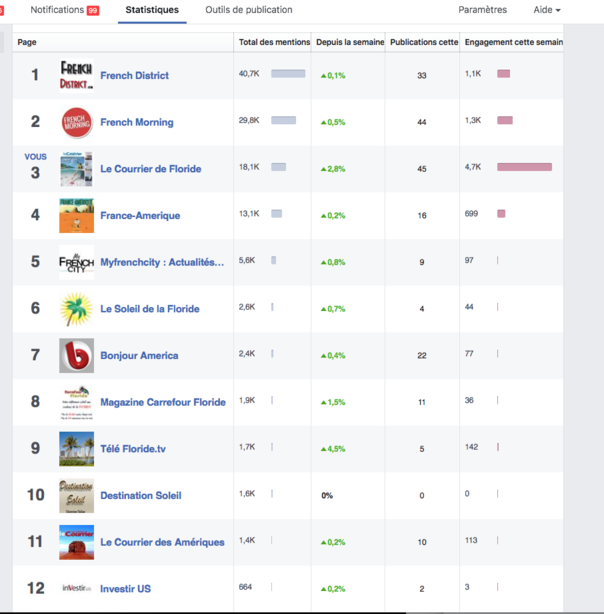Click the 22 publications count for Bonjour America
The image size is (604, 614).
422,356
